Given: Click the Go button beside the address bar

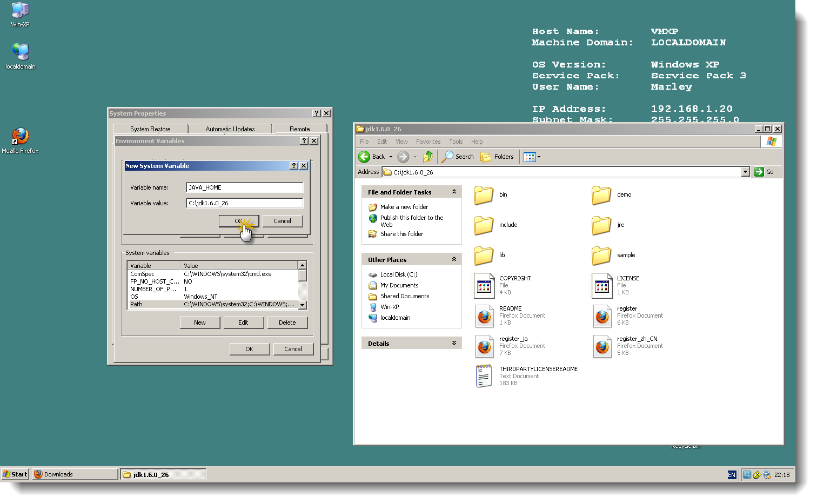Looking at the screenshot, I should 766,172.
